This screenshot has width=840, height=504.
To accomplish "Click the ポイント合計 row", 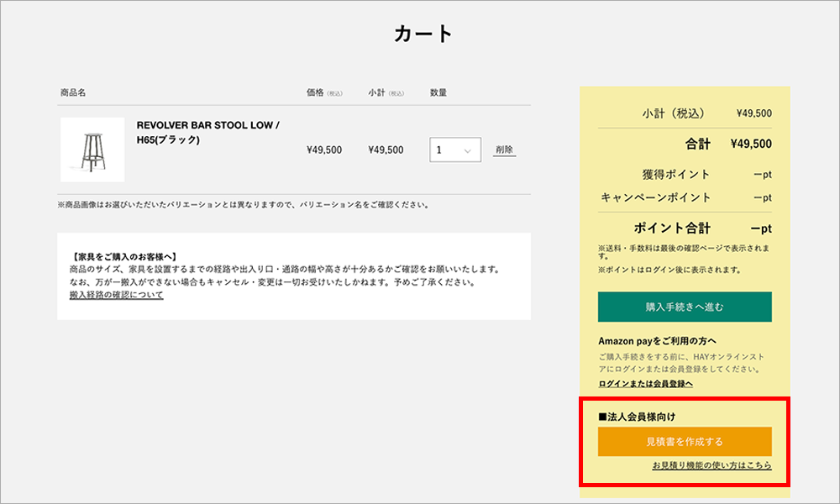I will (x=685, y=228).
